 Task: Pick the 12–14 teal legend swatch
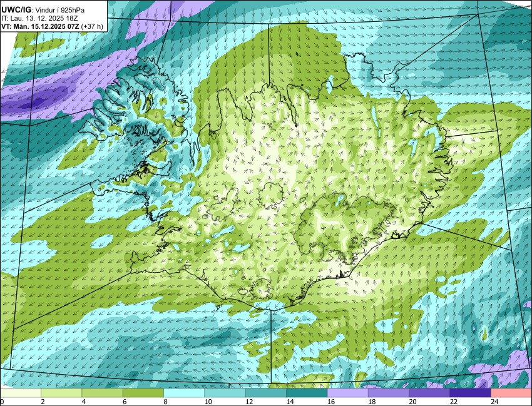click(x=266, y=393)
